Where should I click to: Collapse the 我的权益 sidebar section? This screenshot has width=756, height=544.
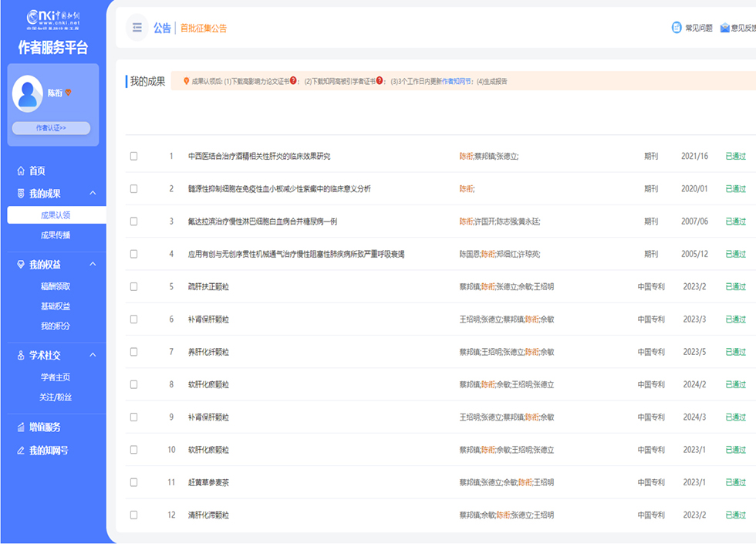93,265
